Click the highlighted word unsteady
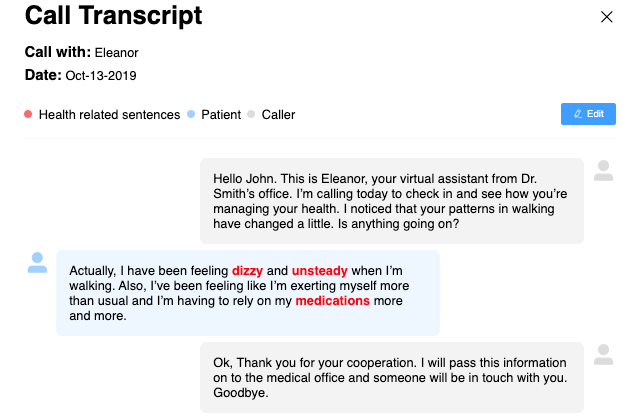639x418 pixels. (x=320, y=271)
